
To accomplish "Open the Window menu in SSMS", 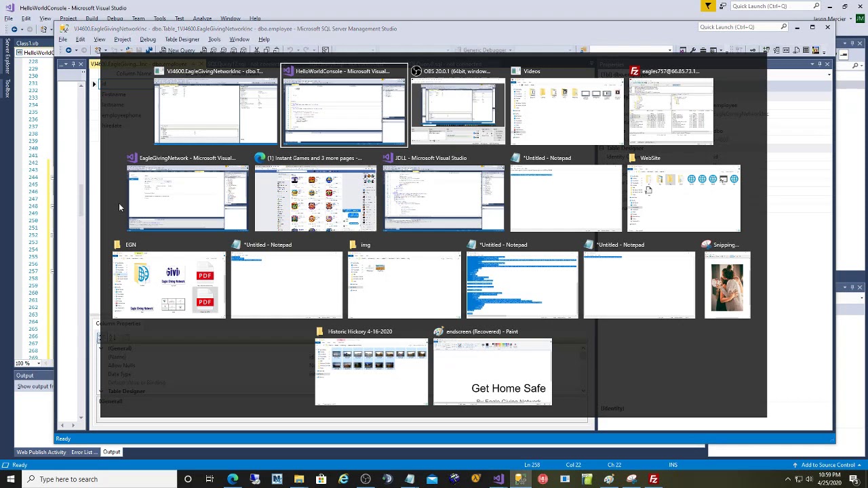I will point(239,39).
